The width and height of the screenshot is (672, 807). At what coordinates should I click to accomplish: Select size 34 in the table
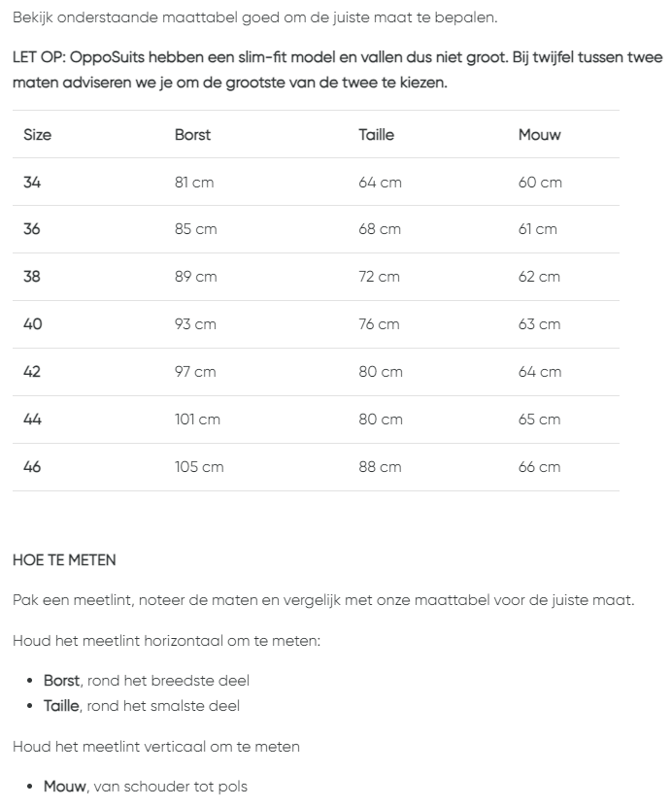coord(33,183)
